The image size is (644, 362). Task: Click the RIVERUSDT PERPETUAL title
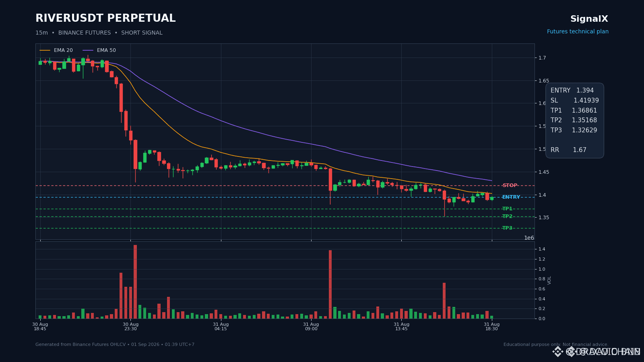click(x=105, y=19)
